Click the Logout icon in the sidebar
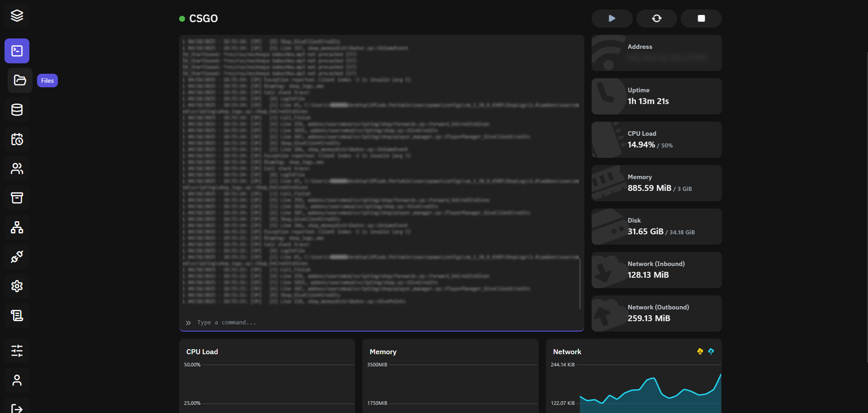The image size is (868, 413). pos(17,407)
